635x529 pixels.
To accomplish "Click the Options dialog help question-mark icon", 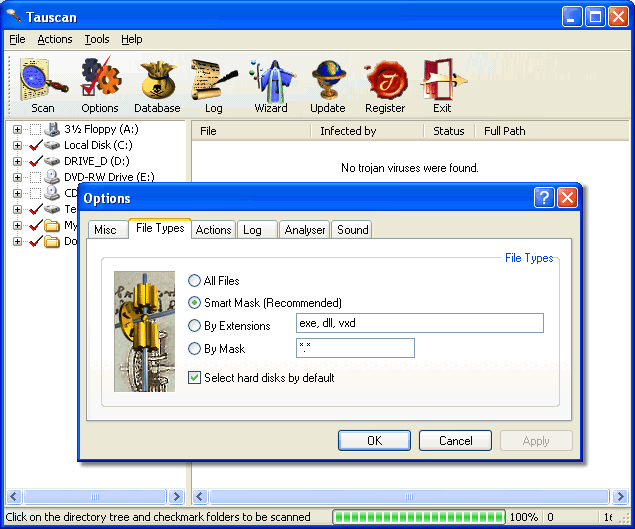I will 544,198.
